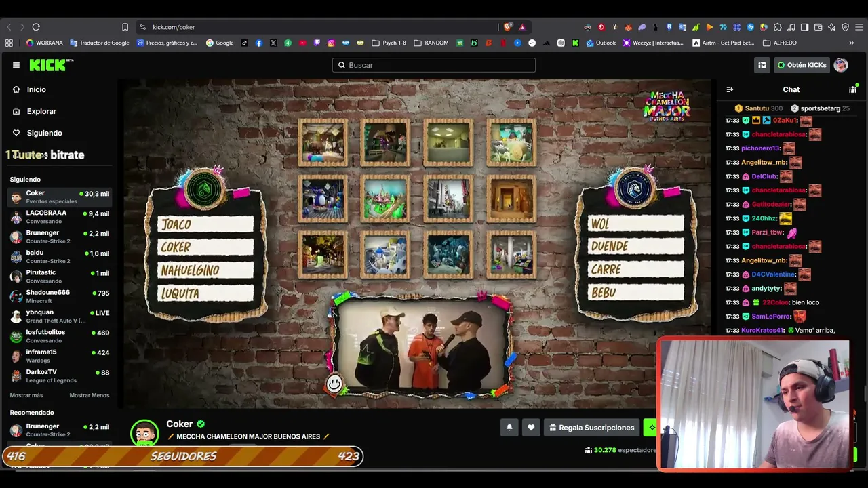
Task: Open the RANDOM bookmarks folder
Action: (x=431, y=43)
